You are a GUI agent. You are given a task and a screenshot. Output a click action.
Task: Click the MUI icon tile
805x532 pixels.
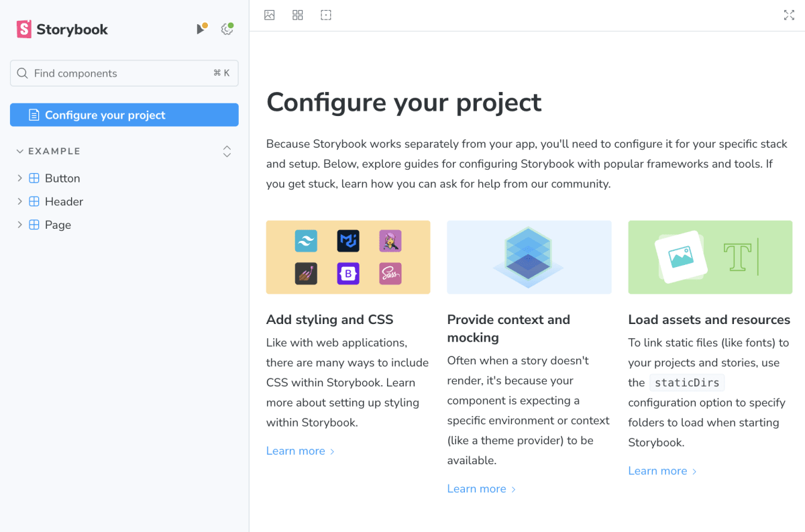(348, 240)
